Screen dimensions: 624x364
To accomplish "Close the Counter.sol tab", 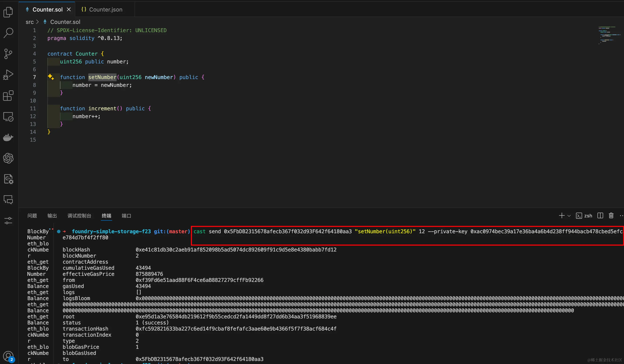I will (x=69, y=9).
